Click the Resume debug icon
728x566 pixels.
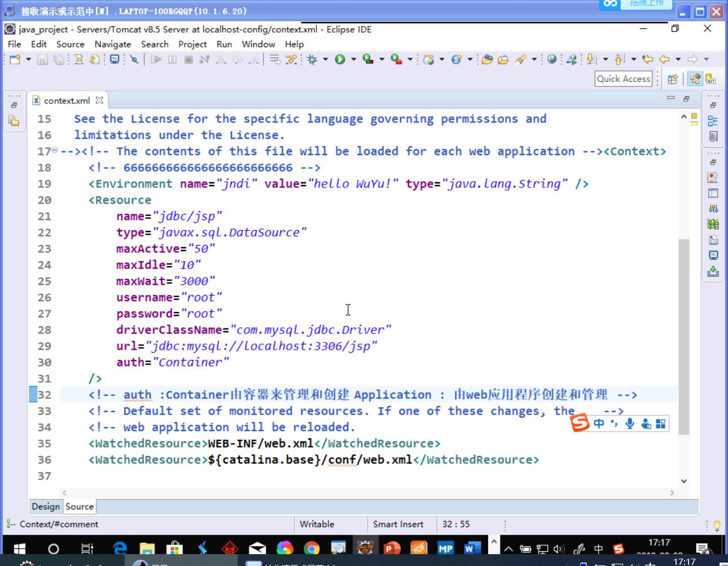click(x=156, y=59)
